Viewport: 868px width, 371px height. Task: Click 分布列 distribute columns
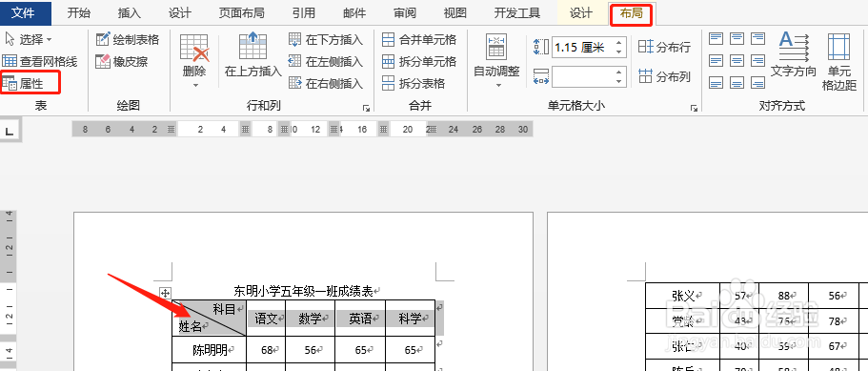[664, 77]
